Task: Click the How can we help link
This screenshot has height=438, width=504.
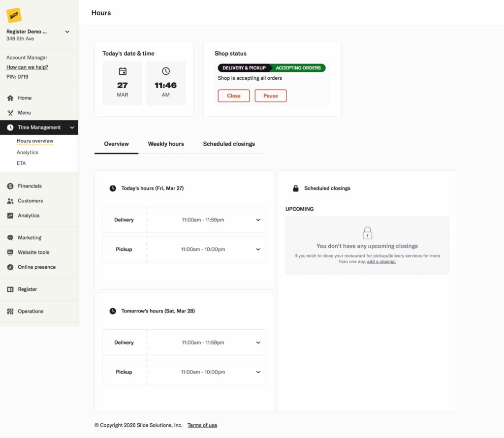Action: tap(27, 67)
